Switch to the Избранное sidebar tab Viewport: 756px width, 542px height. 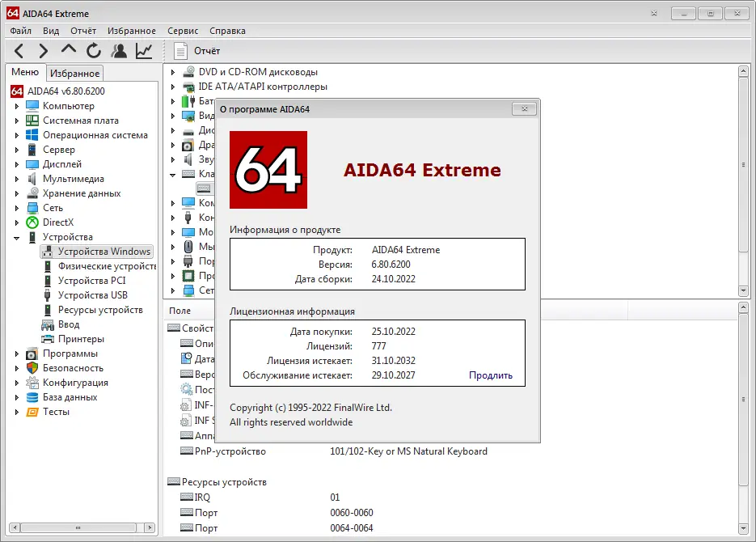[74, 74]
